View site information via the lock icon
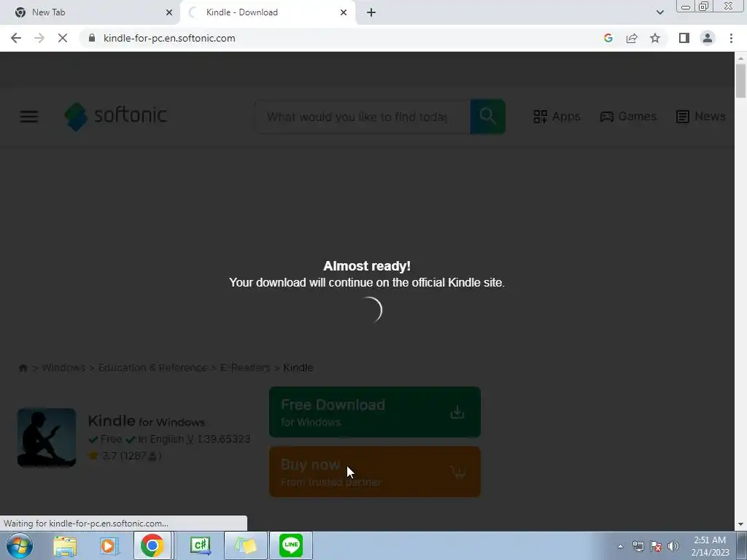Viewport: 747px width, 560px height. pos(92,38)
